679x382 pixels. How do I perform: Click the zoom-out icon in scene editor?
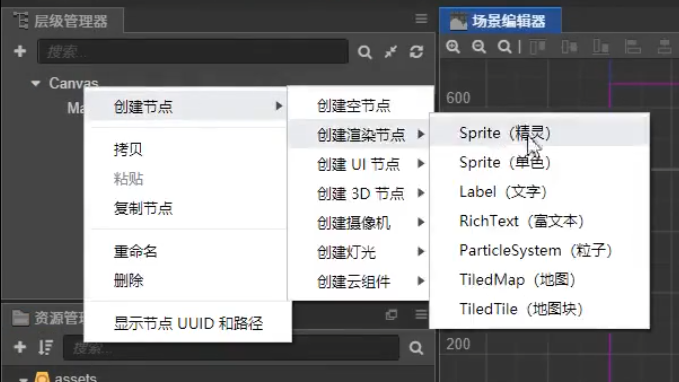(479, 46)
